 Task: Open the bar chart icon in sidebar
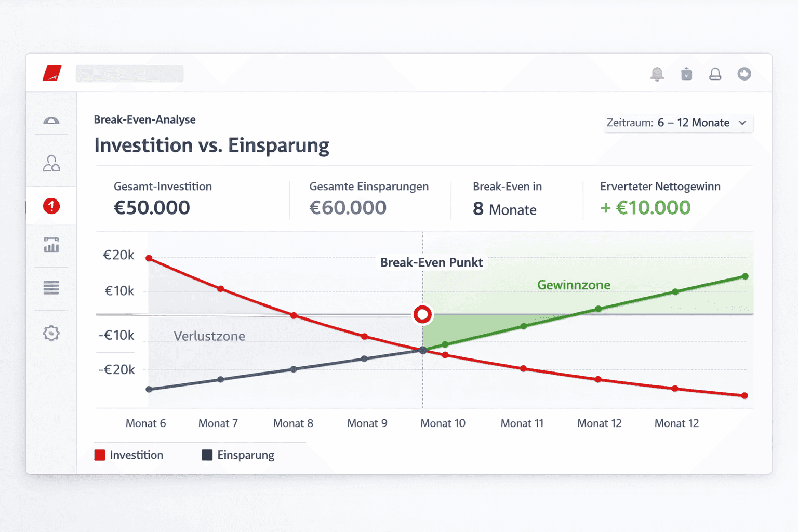tap(51, 245)
